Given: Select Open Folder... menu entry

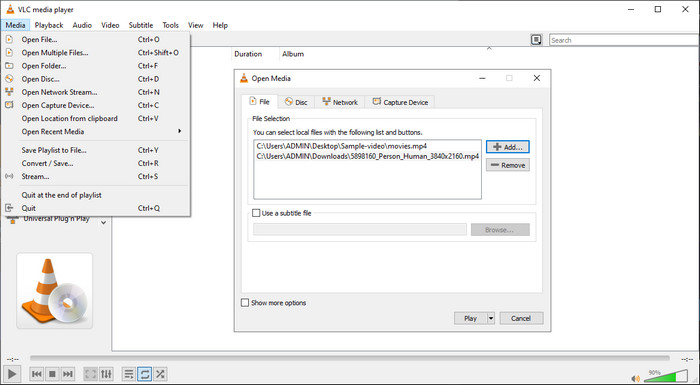Looking at the screenshot, I should (x=96, y=66).
